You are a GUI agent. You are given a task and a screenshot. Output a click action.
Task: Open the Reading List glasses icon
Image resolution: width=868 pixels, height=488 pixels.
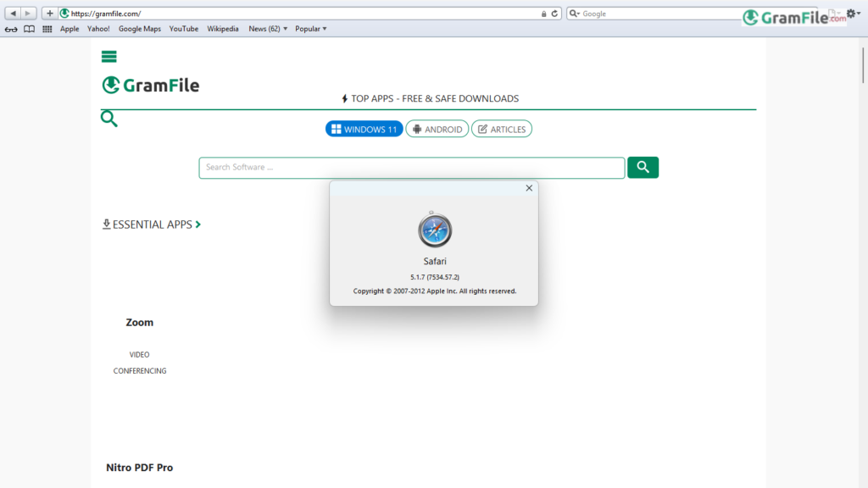tap(11, 29)
